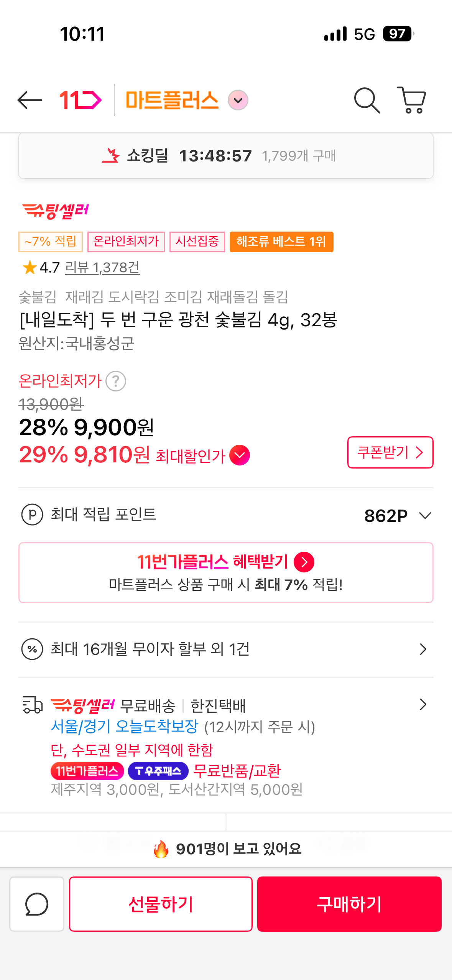The width and height of the screenshot is (452, 980).
Task: Tap the 해조류 베스트 1위 badge
Action: tap(281, 242)
